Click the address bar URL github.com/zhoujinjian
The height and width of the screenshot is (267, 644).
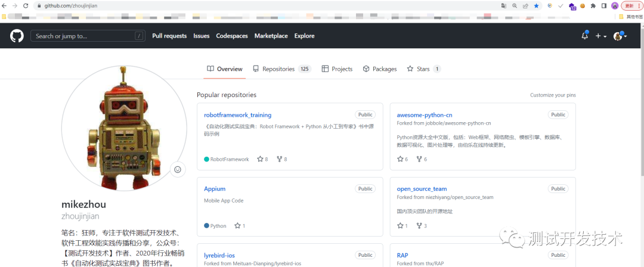[x=70, y=6]
